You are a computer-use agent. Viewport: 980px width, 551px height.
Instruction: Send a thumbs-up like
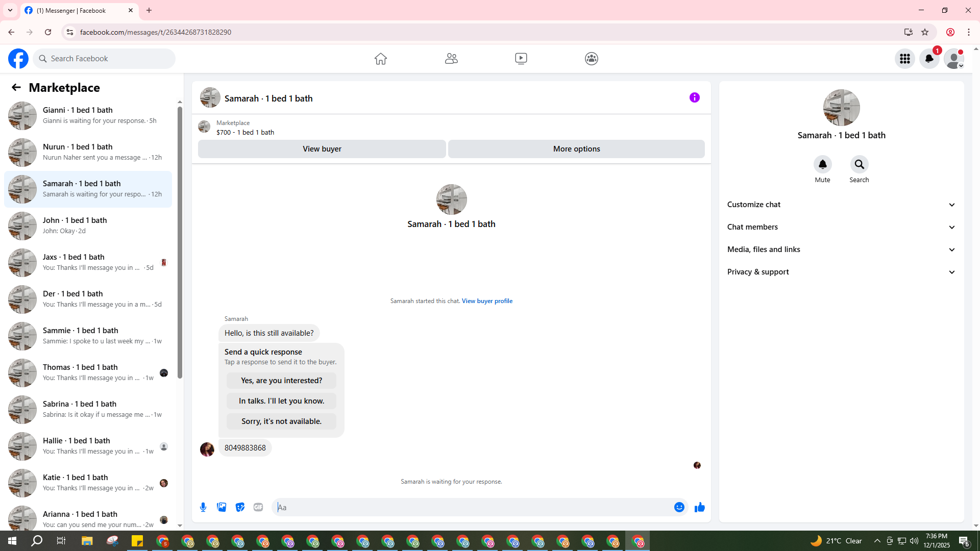[700, 507]
